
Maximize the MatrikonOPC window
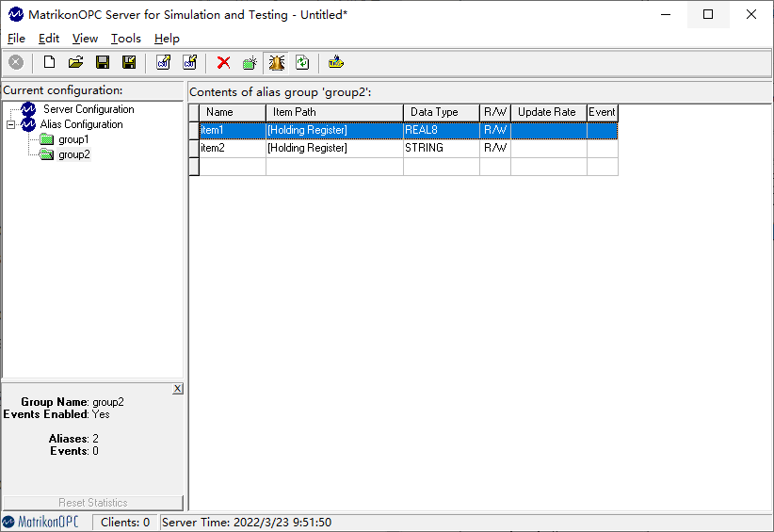pyautogui.click(x=708, y=14)
